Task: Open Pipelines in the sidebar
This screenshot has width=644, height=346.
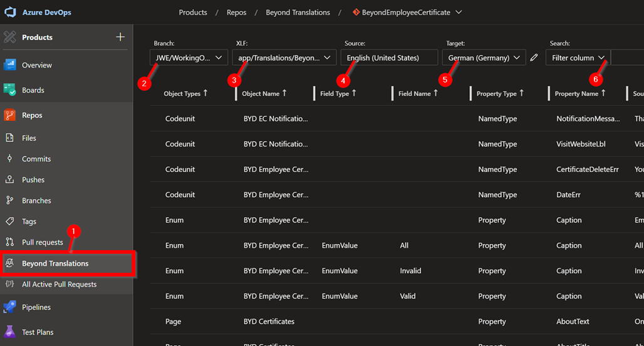Action: pos(36,307)
